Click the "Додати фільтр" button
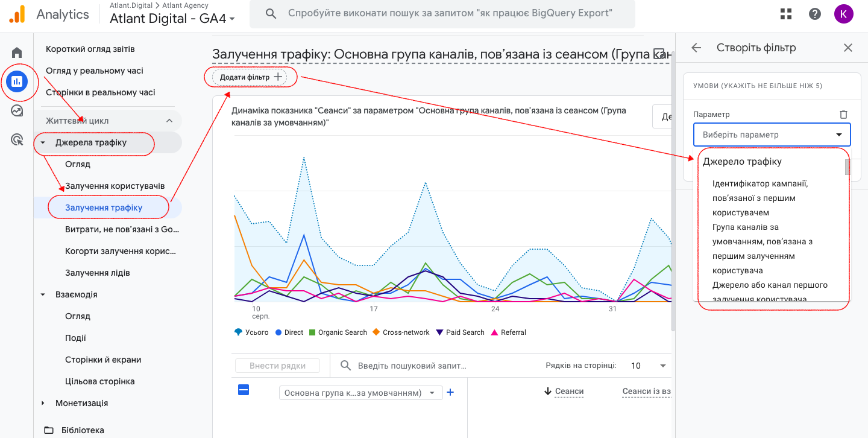Image resolution: width=868 pixels, height=438 pixels. 250,77
